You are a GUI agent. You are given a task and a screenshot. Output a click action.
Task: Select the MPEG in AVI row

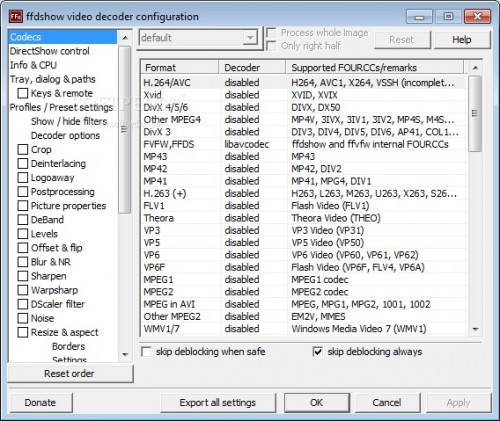(x=303, y=304)
